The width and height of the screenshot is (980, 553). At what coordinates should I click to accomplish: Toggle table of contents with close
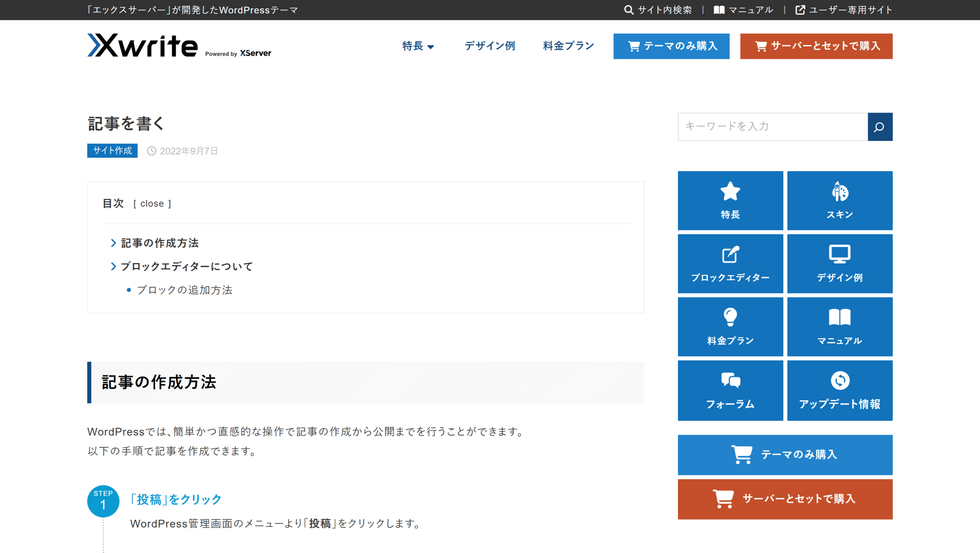coord(152,204)
